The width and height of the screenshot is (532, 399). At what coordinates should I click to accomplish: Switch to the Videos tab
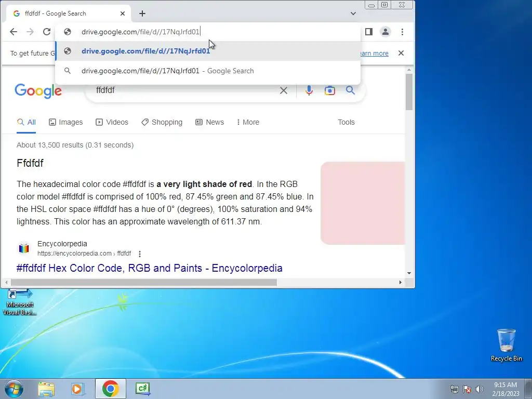tap(112, 122)
